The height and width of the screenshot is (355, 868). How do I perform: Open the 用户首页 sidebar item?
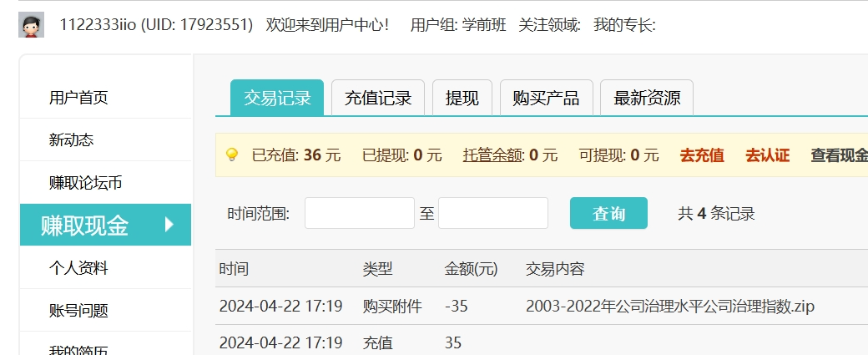[78, 98]
